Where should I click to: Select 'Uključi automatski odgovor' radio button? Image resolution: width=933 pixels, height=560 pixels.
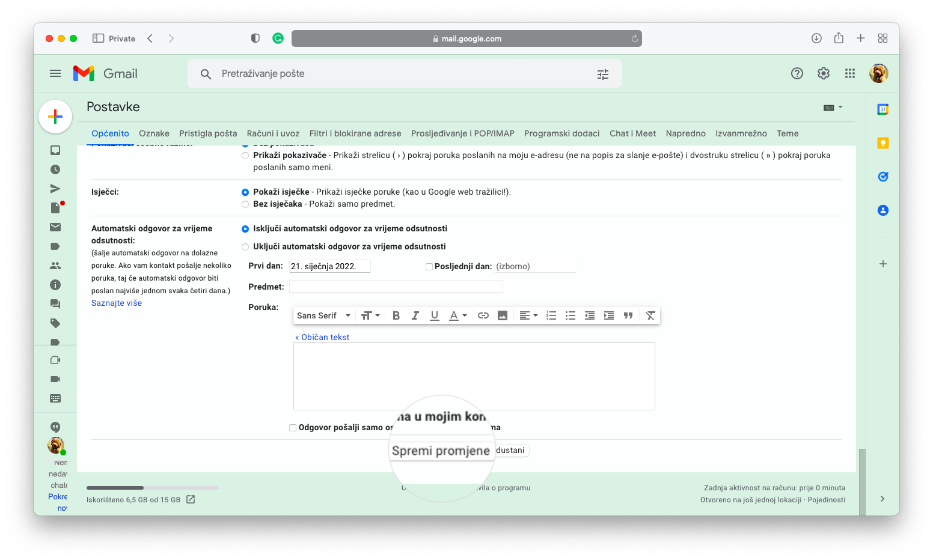[x=245, y=247]
